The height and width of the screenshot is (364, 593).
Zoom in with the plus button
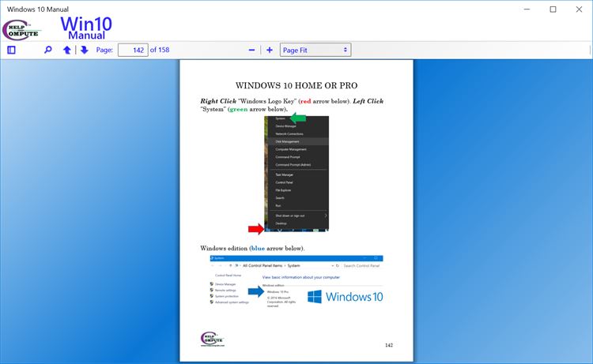(270, 50)
